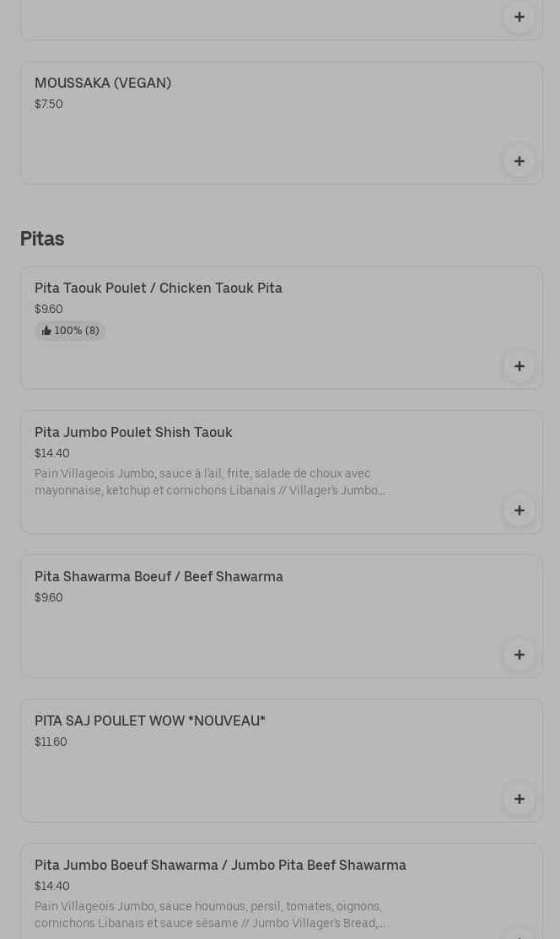Open Pita Jumbo Boeuf Shawarma item title

pos(220,866)
